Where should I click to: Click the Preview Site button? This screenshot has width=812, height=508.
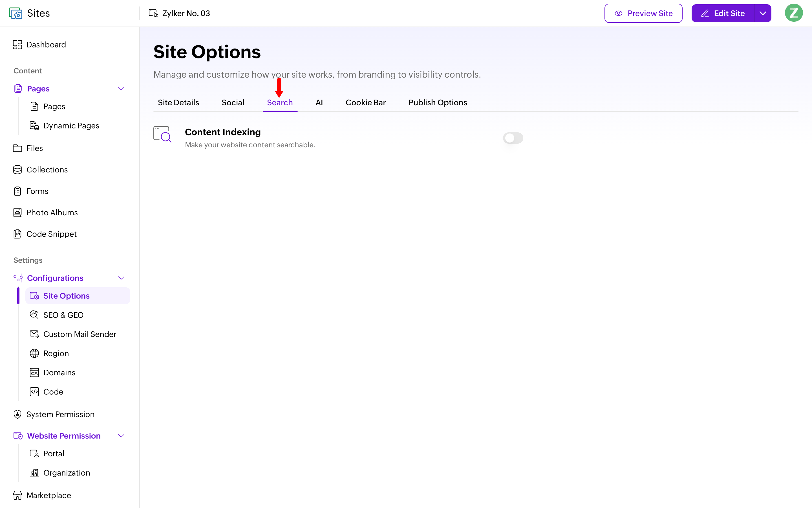pos(643,14)
